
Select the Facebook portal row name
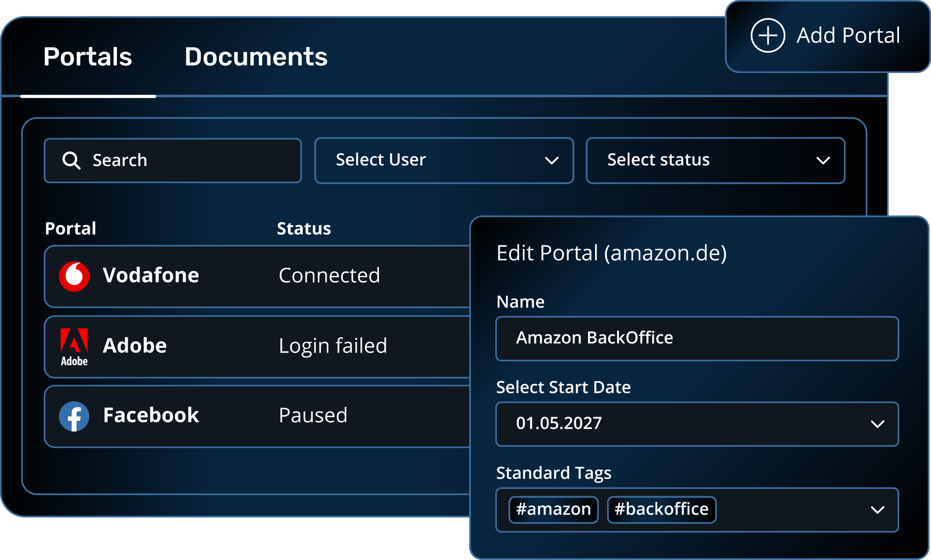coord(151,415)
